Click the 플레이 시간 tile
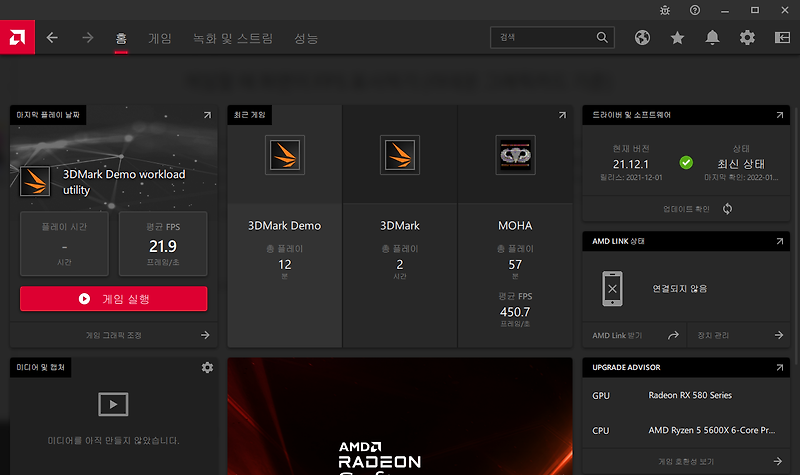 coord(64,244)
